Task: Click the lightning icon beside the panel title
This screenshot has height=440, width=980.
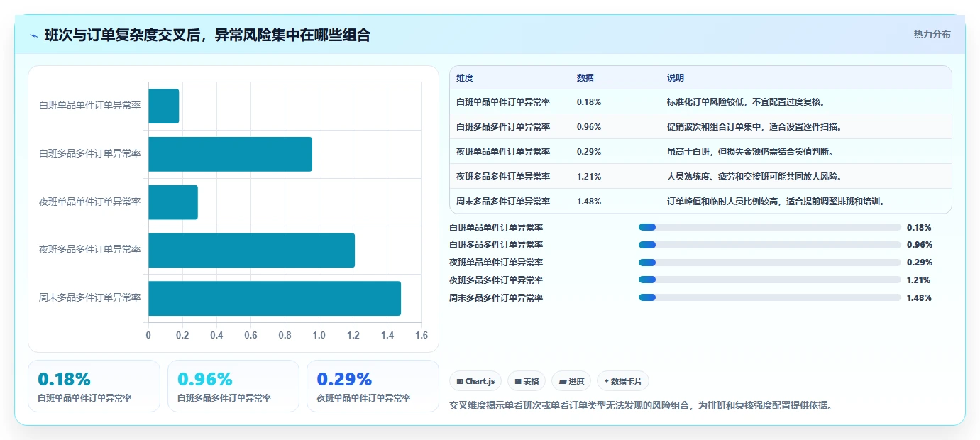Action: [33, 35]
